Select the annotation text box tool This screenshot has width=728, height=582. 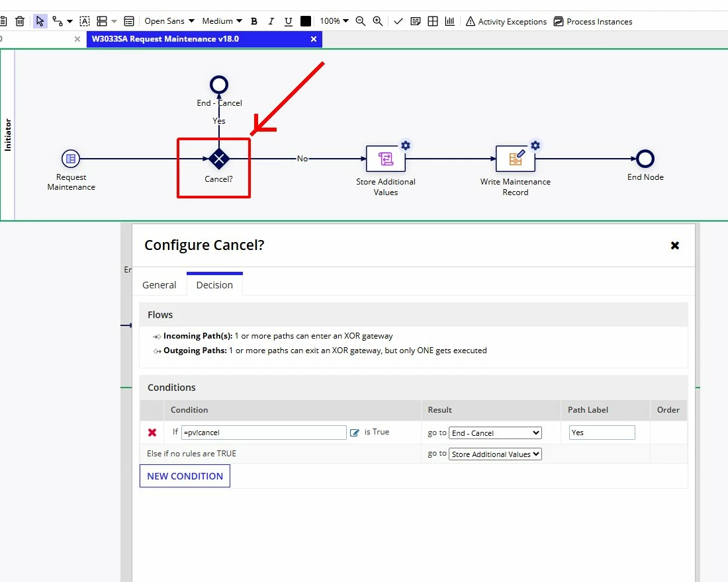(x=85, y=21)
